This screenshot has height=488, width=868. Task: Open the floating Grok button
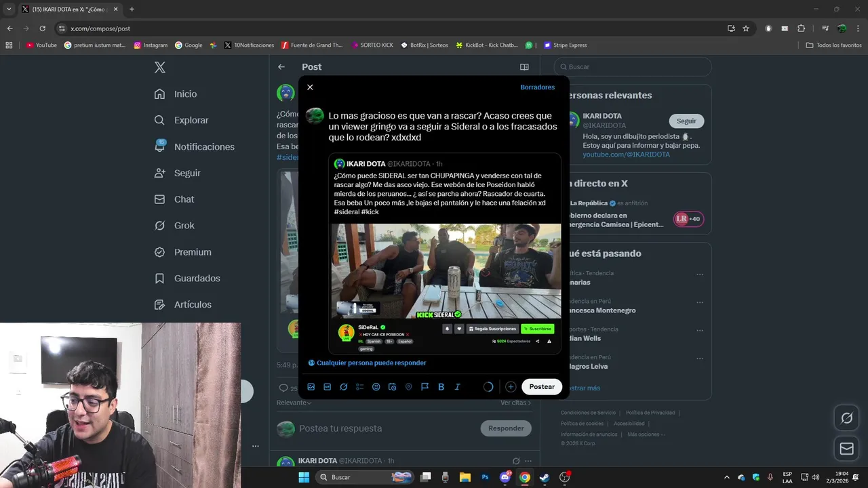pos(846,418)
